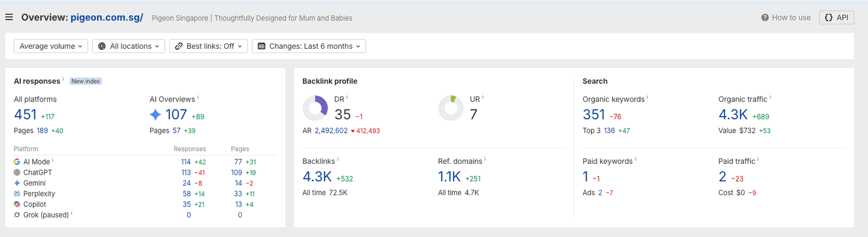The height and width of the screenshot is (237, 868).
Task: Click Gemini responses value 24
Action: [x=187, y=183]
